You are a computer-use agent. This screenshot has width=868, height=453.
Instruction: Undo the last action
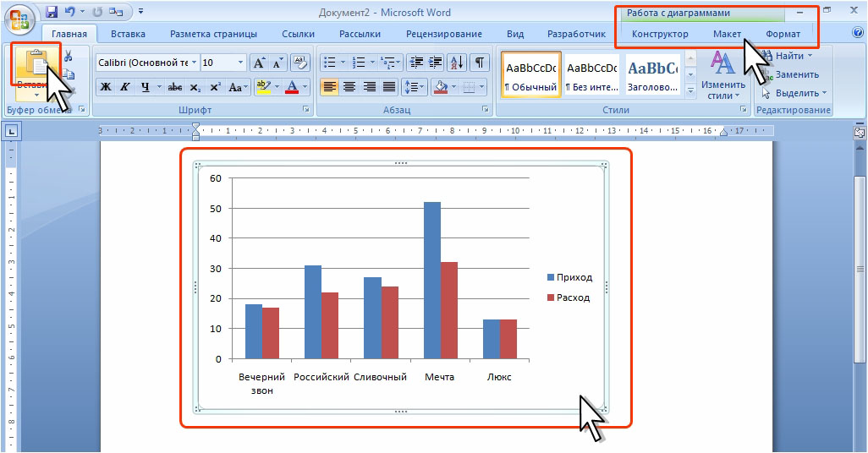coord(69,12)
